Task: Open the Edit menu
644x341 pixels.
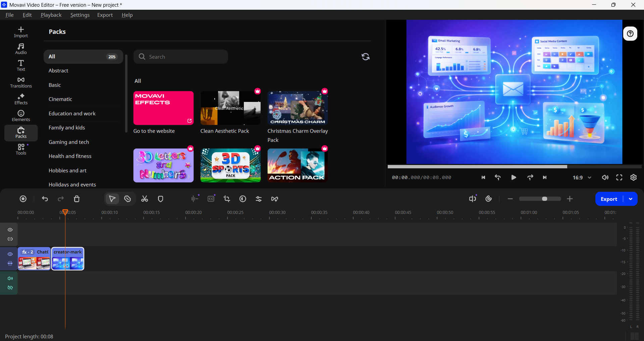Action: pyautogui.click(x=27, y=15)
